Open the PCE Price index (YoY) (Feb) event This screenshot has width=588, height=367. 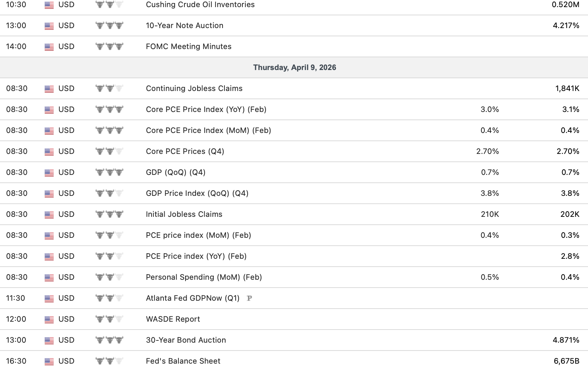pos(196,256)
